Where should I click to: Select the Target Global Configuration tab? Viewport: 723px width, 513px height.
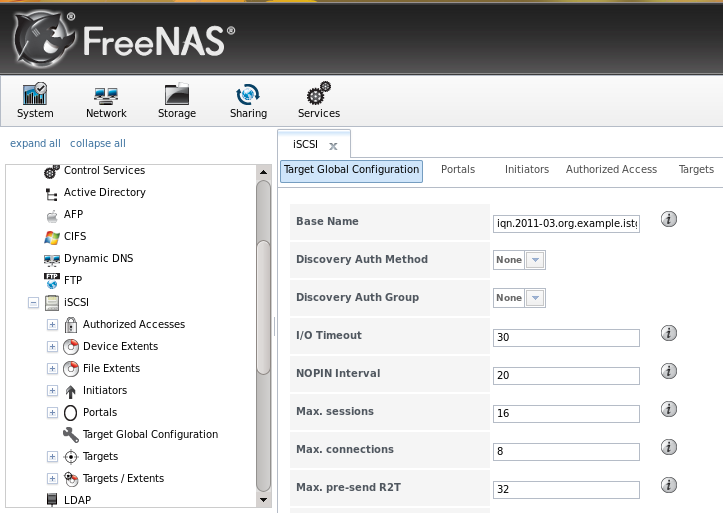[x=351, y=170]
